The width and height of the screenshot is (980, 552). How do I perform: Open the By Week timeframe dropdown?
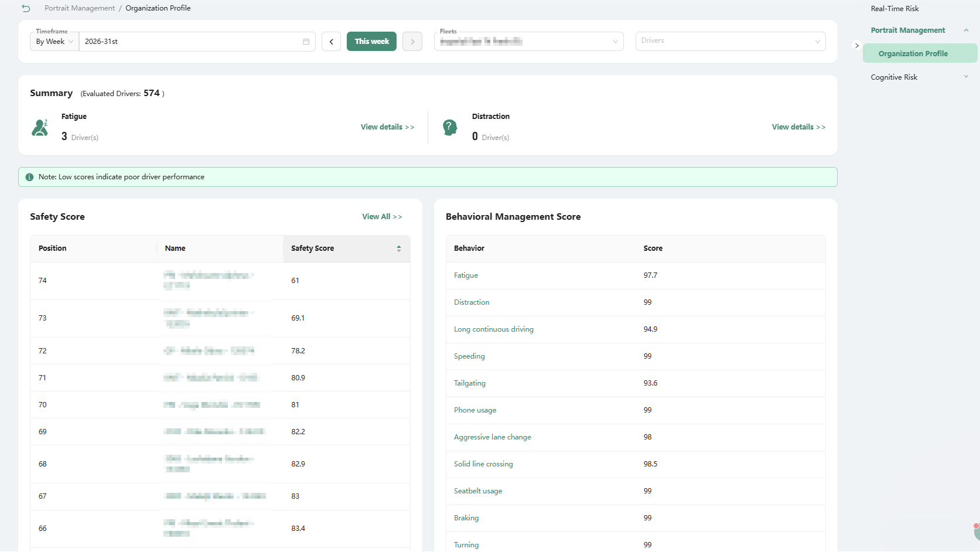[54, 42]
